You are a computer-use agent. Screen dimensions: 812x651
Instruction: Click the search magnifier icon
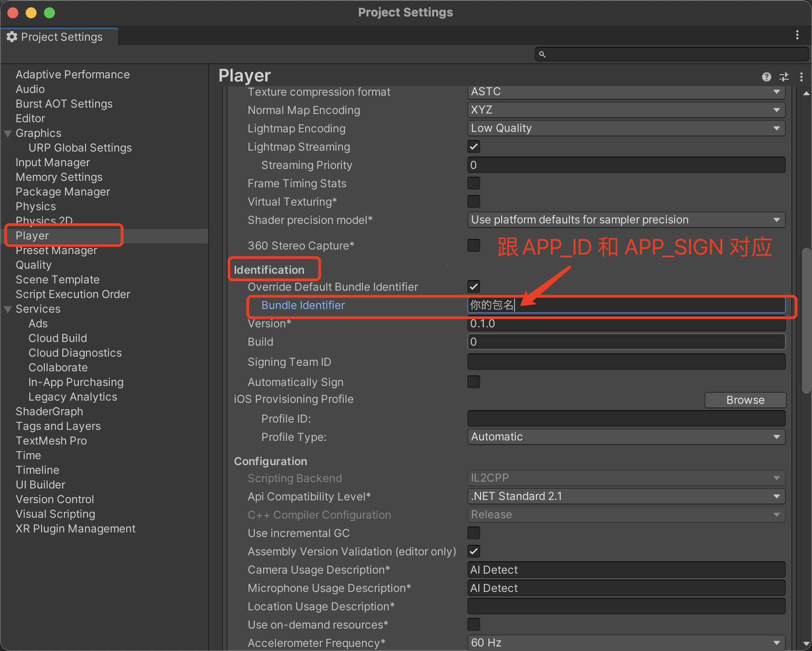click(542, 54)
